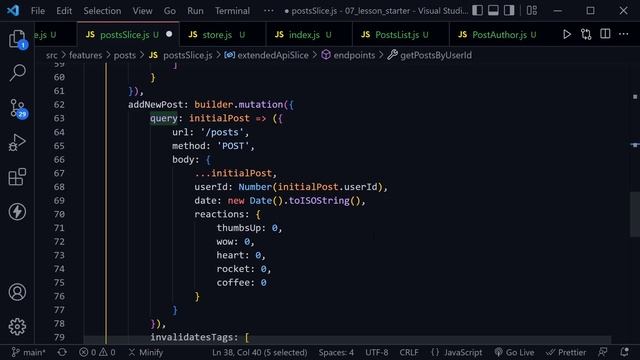Viewport: 640px width, 360px height.
Task: Change UTF-8 file encoding
Action: tap(377, 352)
